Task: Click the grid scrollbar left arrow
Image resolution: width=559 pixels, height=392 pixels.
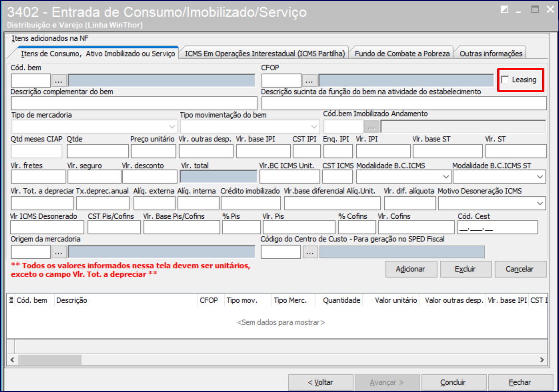Action: click(12, 360)
